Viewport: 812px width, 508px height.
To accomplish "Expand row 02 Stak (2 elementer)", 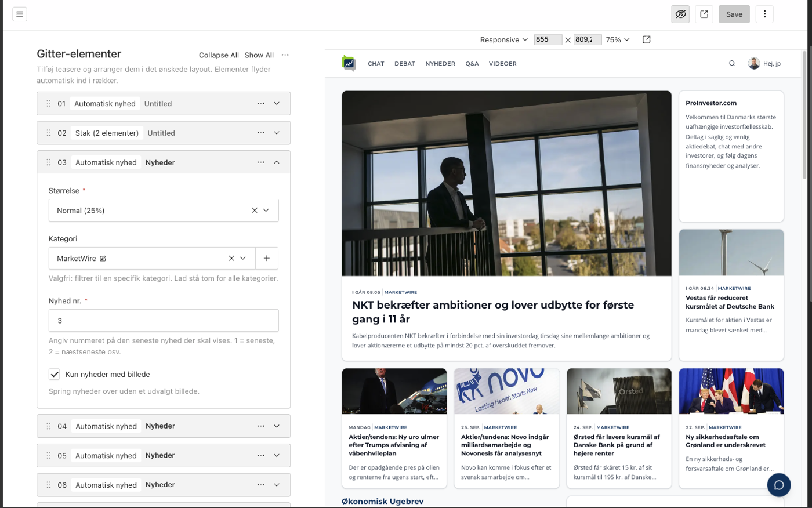I will pyautogui.click(x=277, y=133).
